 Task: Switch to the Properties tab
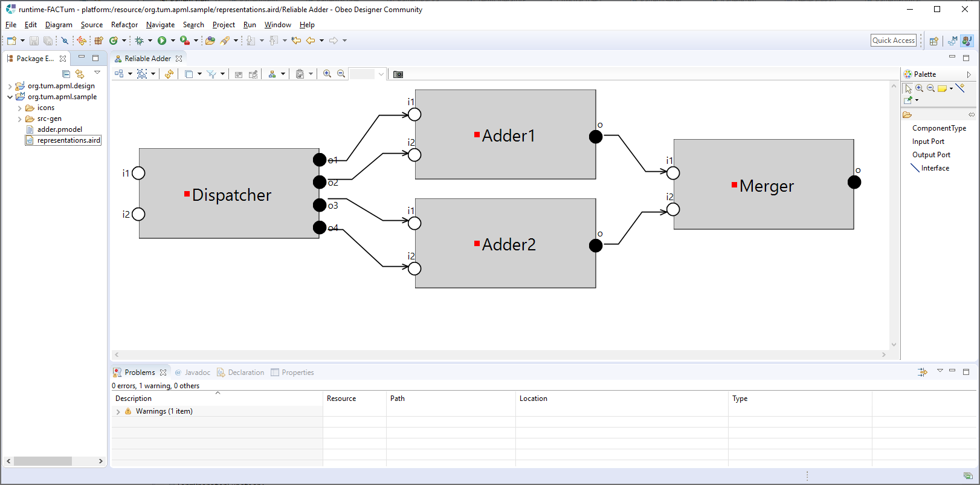tap(292, 373)
